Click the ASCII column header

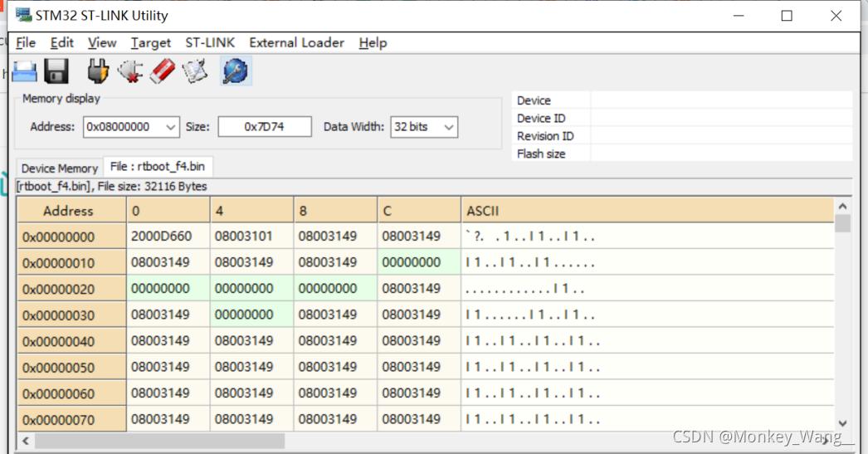click(647, 210)
